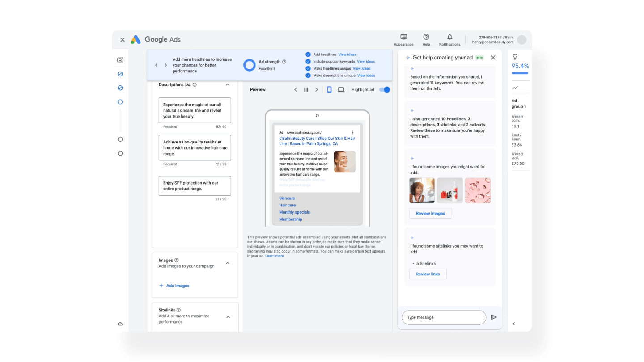
Task: Pause the ad preview rotation
Action: 306,90
